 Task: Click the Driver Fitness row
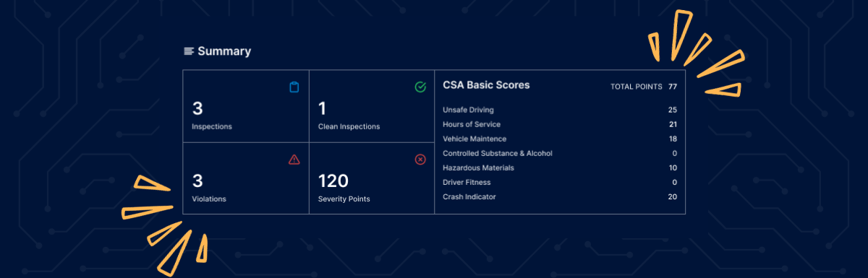coord(560,182)
